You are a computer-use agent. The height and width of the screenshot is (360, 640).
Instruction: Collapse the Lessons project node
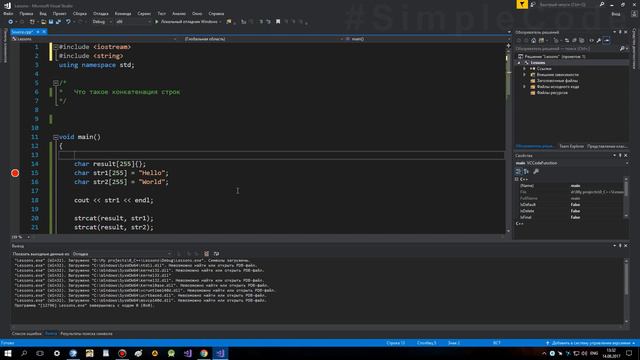click(x=519, y=63)
